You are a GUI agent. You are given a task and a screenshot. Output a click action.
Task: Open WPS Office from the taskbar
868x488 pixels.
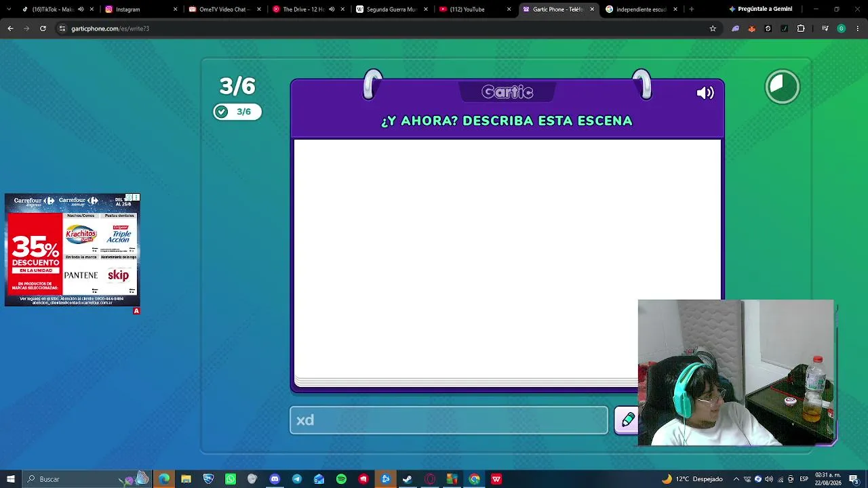(496, 479)
